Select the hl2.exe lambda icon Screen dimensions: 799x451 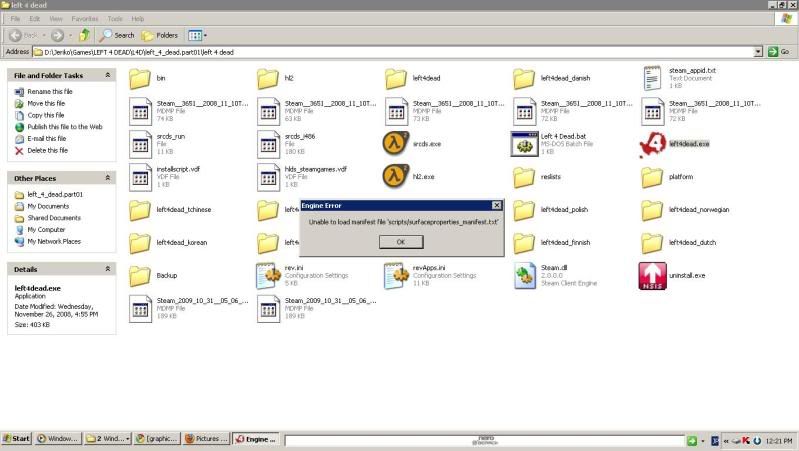tap(395, 176)
